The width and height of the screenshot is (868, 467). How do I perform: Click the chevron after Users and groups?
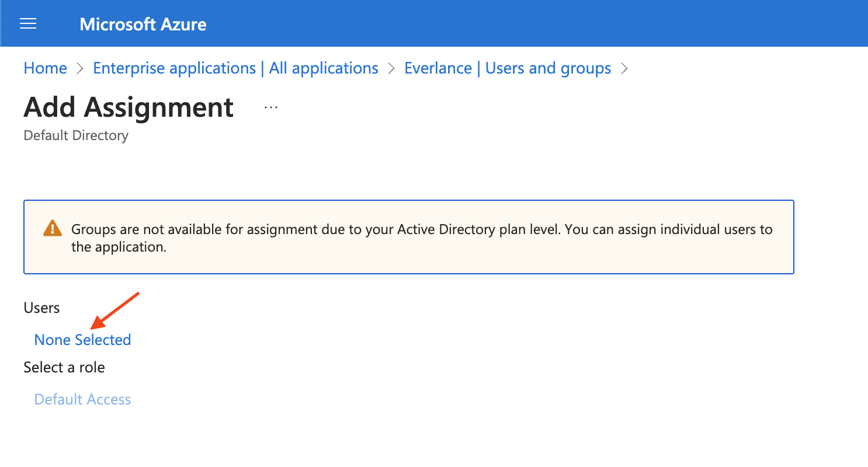click(624, 68)
